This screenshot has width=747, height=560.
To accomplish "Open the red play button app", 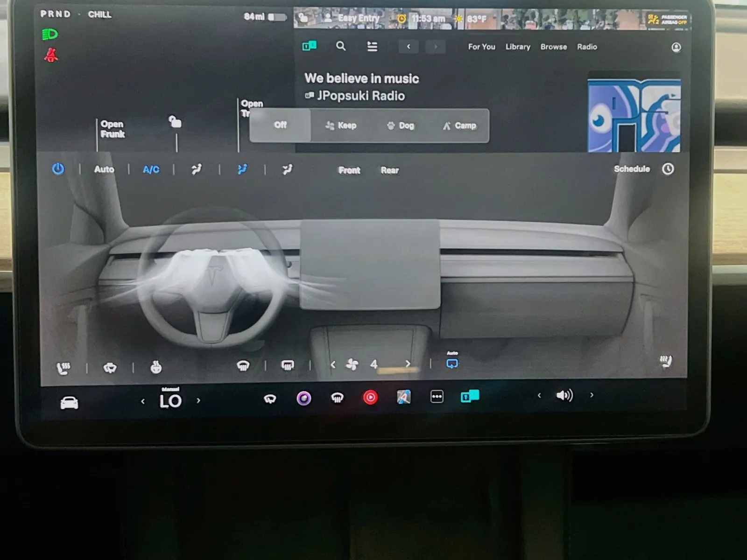I will pos(370,398).
